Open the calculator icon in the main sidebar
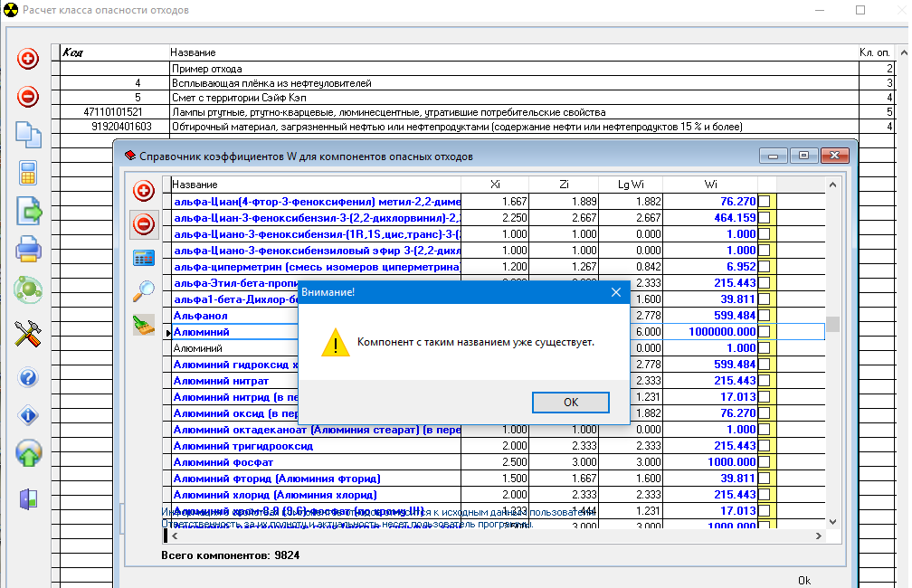912x588 pixels. coord(28,173)
